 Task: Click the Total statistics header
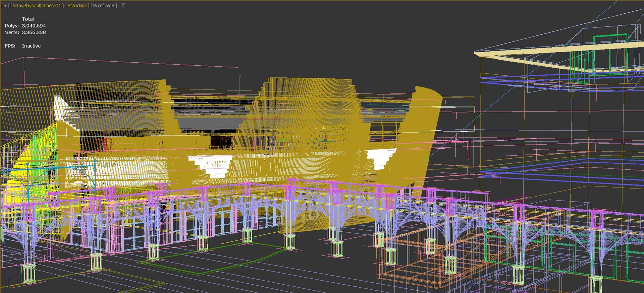pyautogui.click(x=28, y=19)
